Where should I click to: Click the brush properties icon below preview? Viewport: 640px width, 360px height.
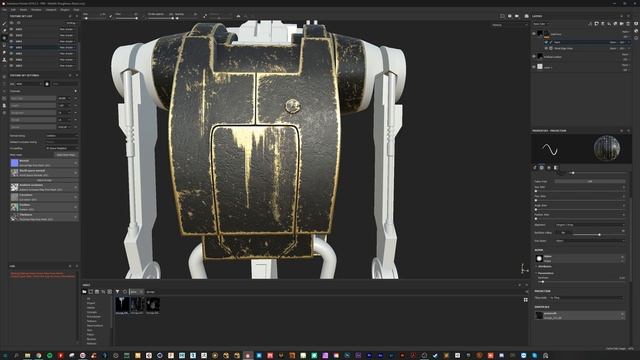point(535,167)
